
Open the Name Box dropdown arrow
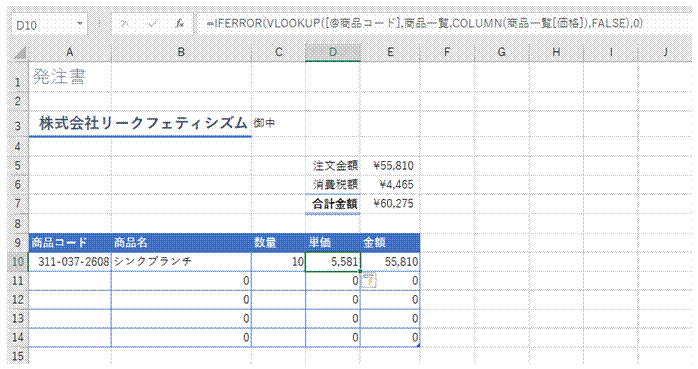point(80,24)
